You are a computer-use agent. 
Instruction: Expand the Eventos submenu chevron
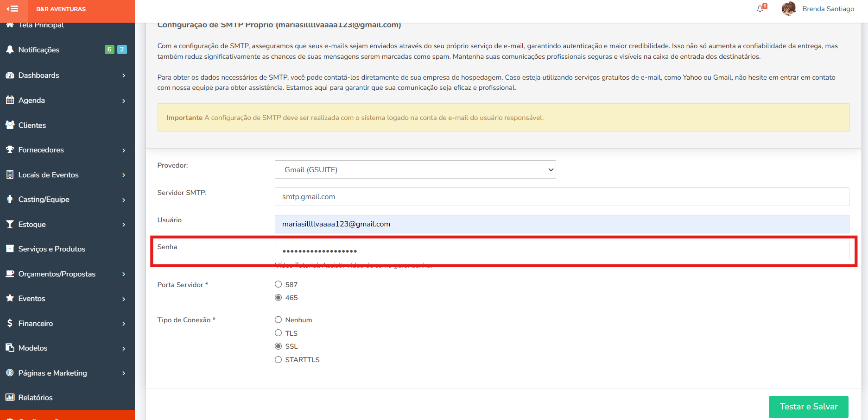coord(124,299)
